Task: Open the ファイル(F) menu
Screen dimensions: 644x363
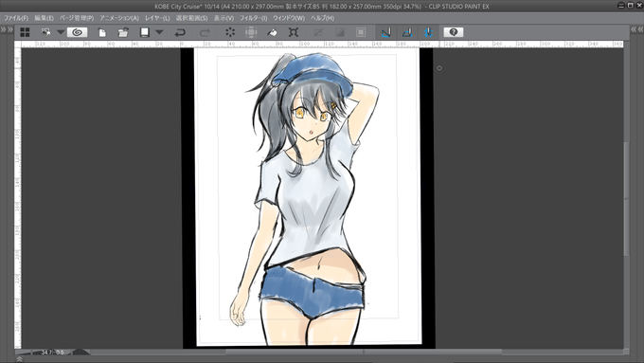Action: click(16, 18)
